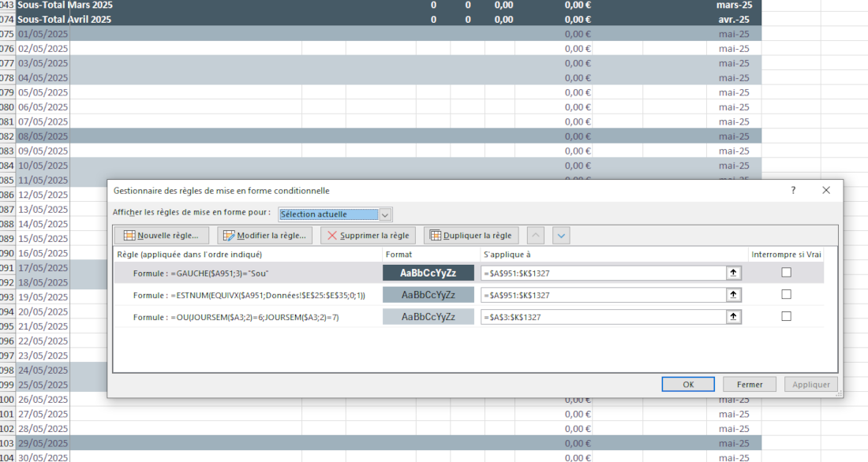Select date cell 10/05/2025
This screenshot has height=462, width=868.
43,166
